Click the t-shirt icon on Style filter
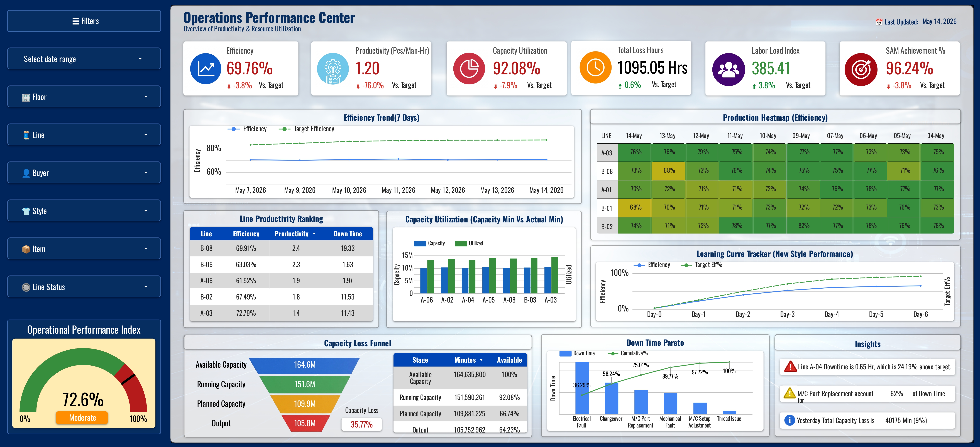 click(x=26, y=211)
